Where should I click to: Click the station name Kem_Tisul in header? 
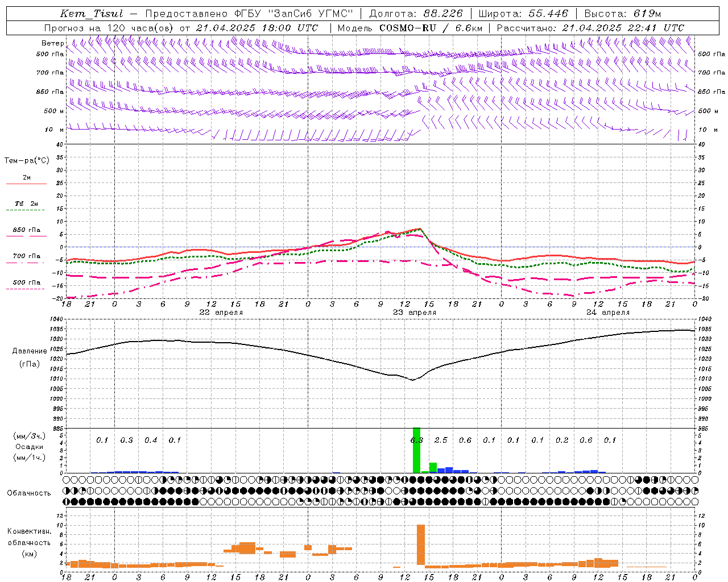point(92,14)
